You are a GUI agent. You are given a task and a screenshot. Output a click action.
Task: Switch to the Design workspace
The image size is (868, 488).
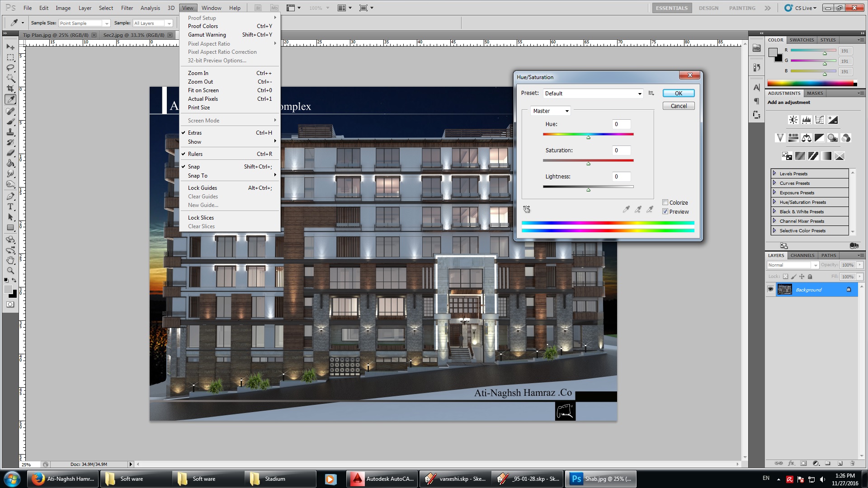(708, 8)
